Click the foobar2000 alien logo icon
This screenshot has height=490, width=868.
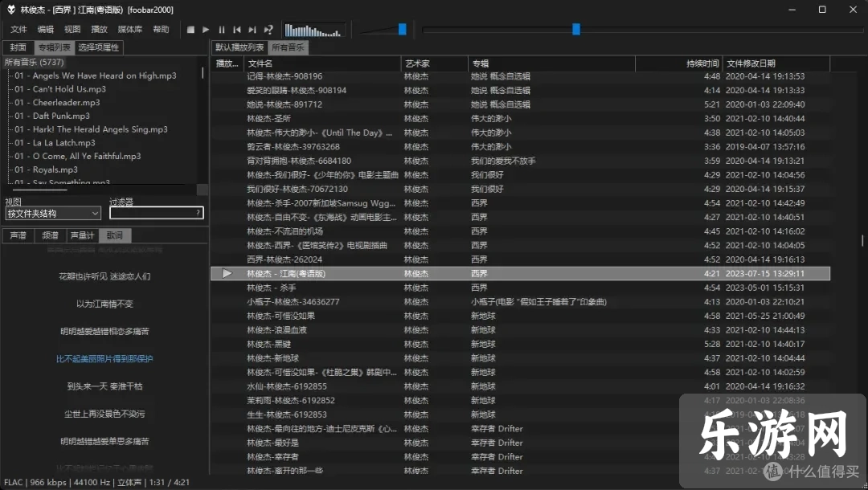pos(10,10)
